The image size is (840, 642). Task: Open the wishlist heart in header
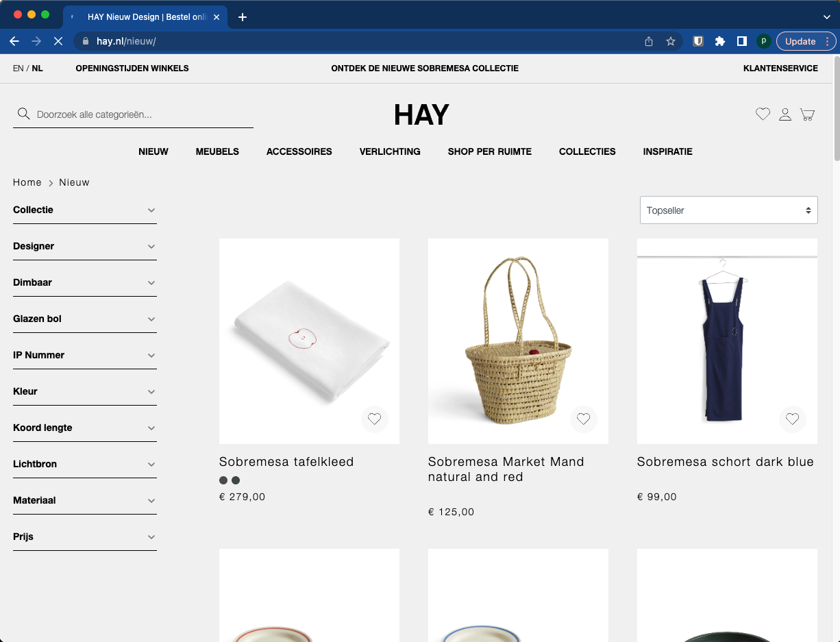[x=763, y=114]
